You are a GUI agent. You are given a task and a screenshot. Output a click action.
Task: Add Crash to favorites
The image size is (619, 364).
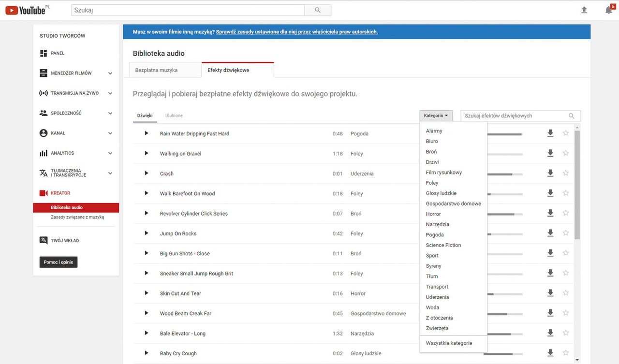coord(566,173)
